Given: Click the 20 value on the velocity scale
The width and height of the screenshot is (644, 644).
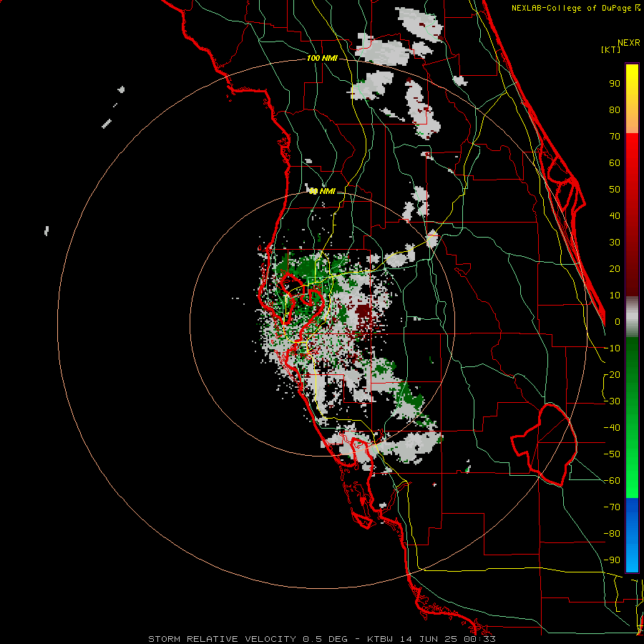Looking at the screenshot, I should tap(615, 269).
